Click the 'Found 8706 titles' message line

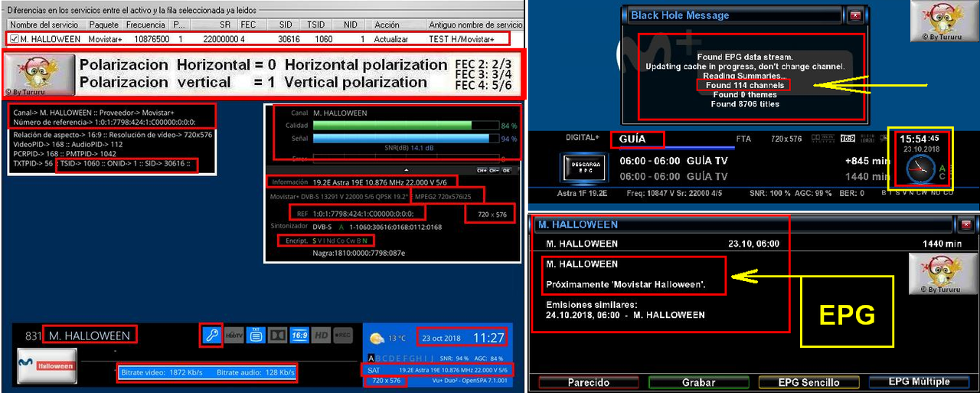coord(745,103)
